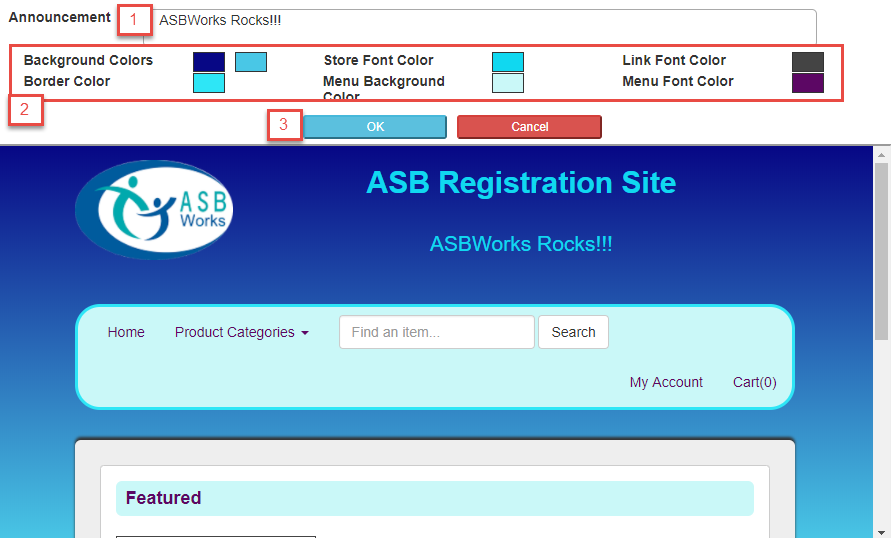Image resolution: width=891 pixels, height=538 pixels.
Task: Open the Menu Background Color swatch
Action: [x=507, y=83]
